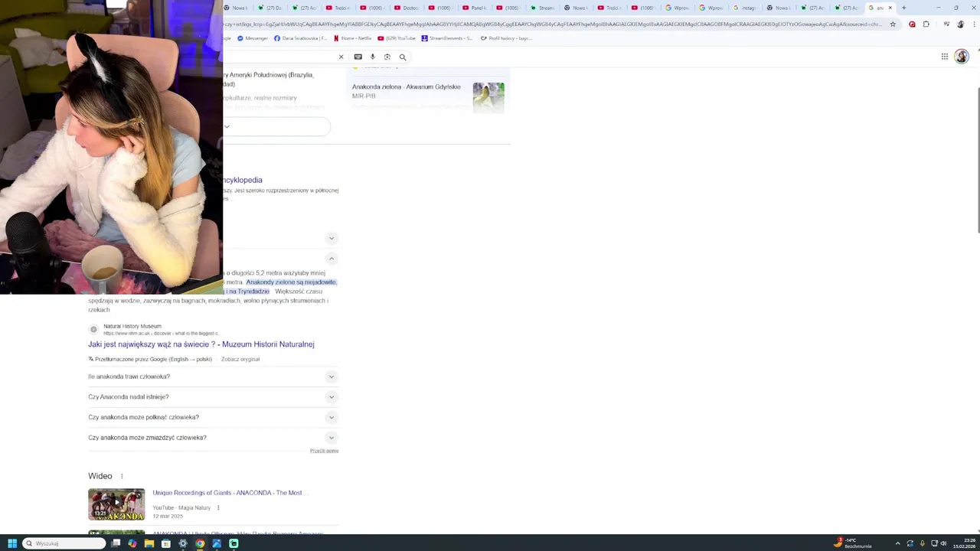Click the Chrome address bar URL

(553, 24)
